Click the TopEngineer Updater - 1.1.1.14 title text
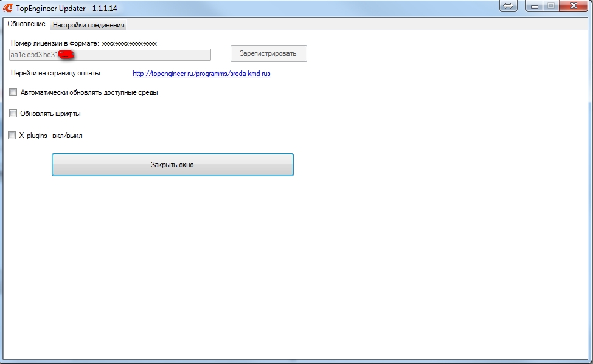 (x=66, y=8)
